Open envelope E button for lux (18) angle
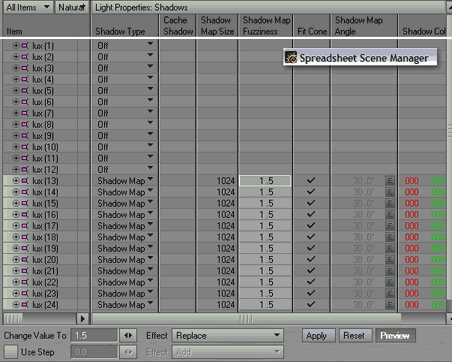Screen dimensions: 452x362 (x=390, y=237)
